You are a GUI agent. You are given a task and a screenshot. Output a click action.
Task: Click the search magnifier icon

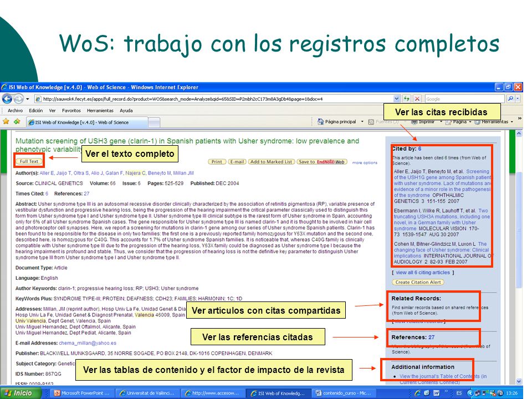[510, 99]
